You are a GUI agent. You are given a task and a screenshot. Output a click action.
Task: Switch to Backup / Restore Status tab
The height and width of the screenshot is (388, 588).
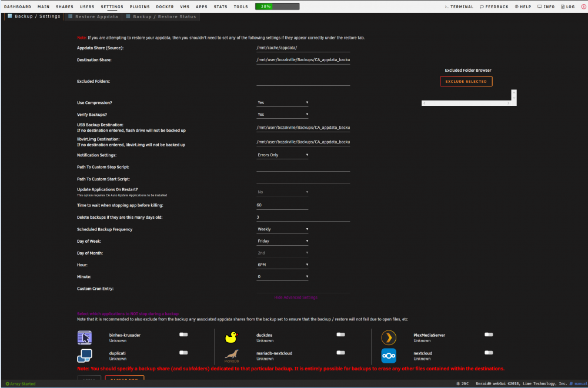[161, 16]
